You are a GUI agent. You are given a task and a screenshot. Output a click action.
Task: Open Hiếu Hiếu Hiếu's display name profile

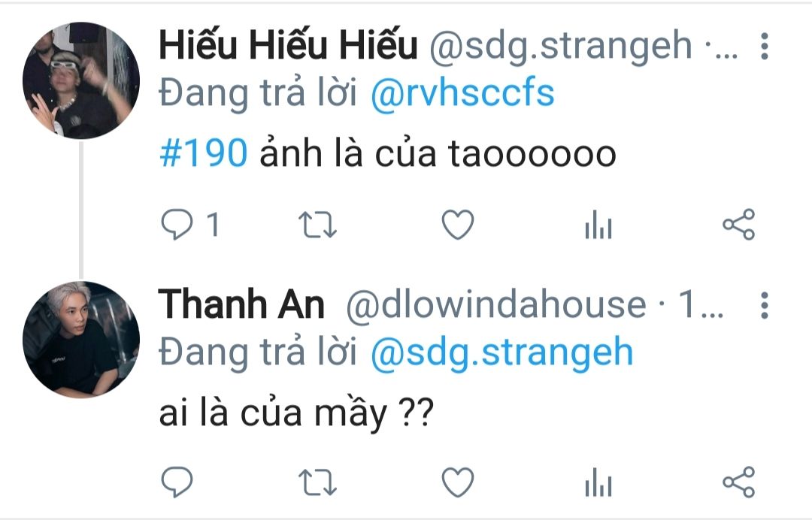[x=288, y=44]
